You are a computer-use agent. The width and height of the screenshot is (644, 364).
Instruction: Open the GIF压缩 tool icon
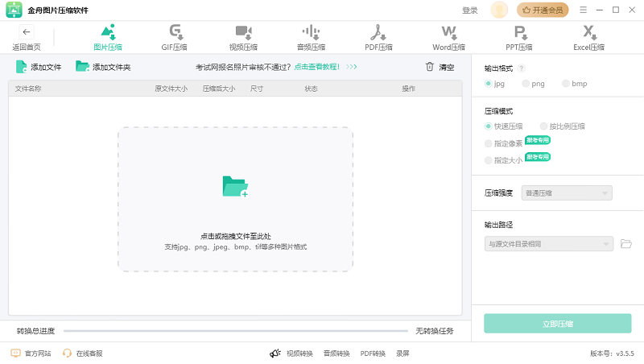(174, 32)
